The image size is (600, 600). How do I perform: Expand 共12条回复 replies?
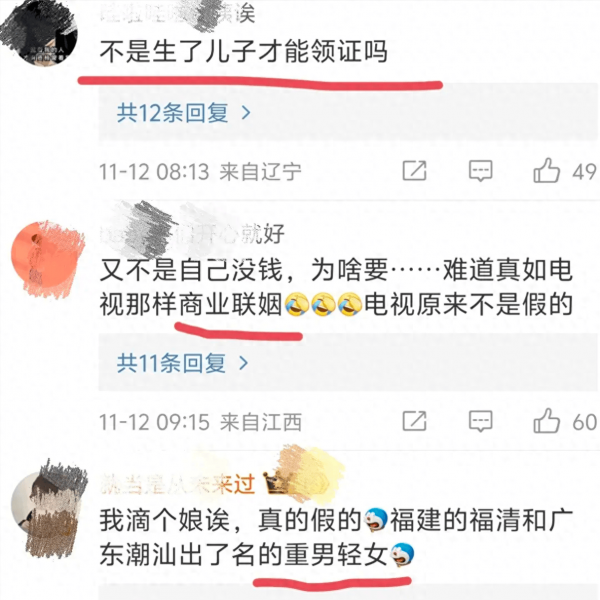[x=184, y=113]
